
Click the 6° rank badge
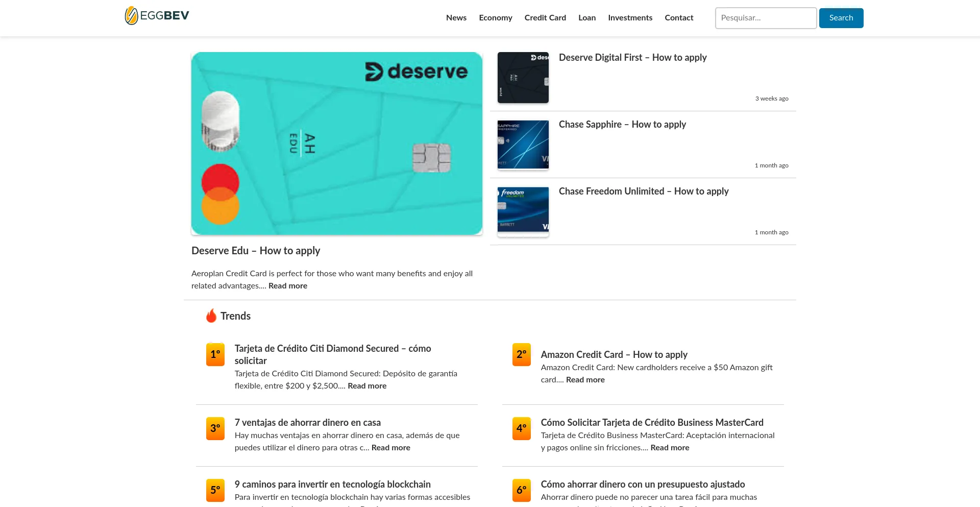[522, 490]
